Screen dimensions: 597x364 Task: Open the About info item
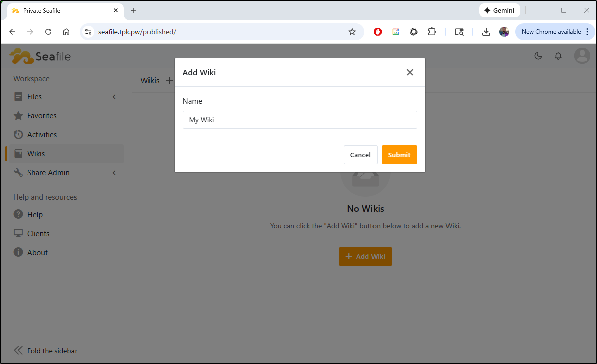point(37,253)
